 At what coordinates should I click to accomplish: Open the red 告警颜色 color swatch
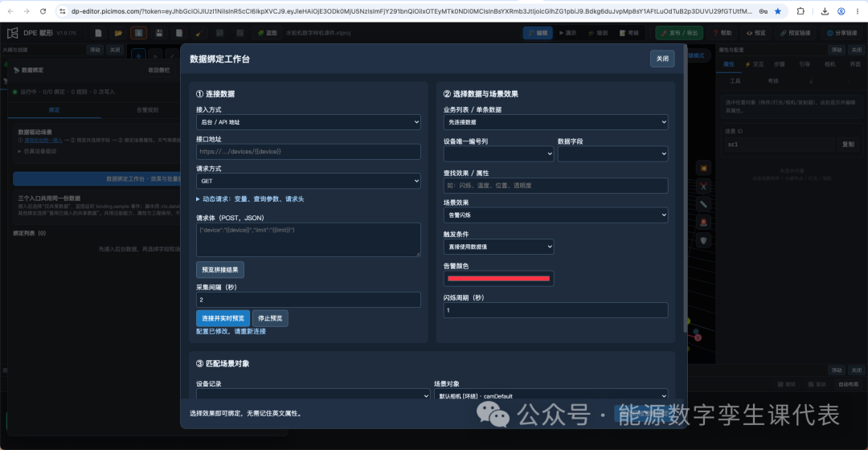click(498, 278)
